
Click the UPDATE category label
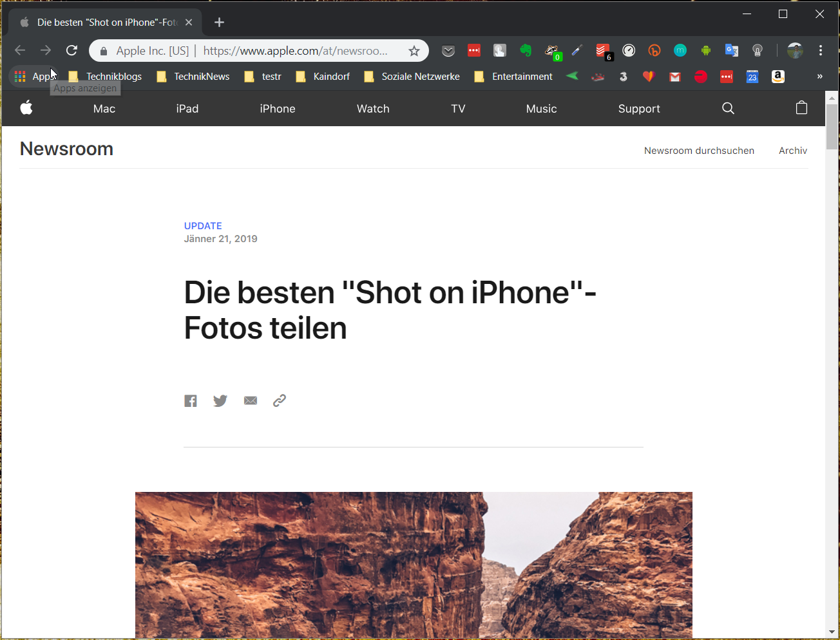(203, 226)
